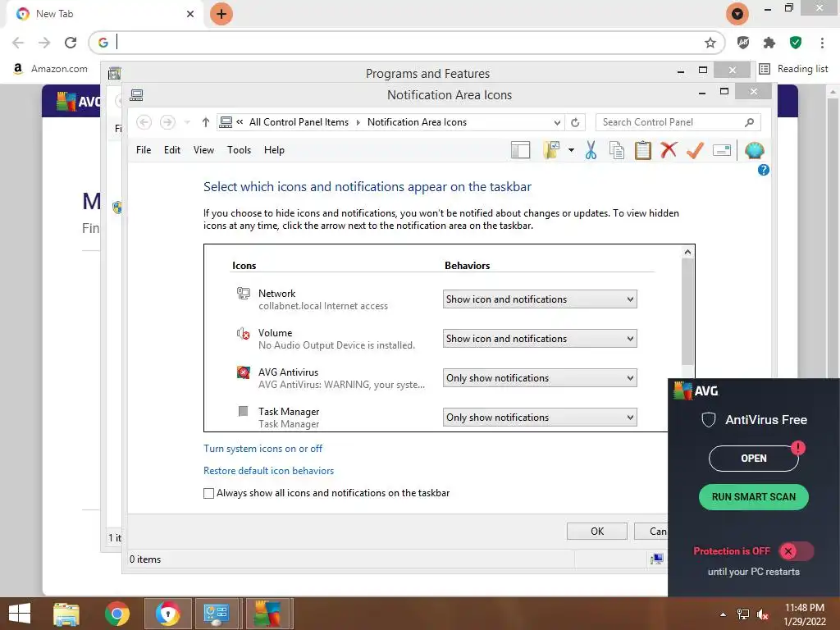Click the orange checkmark toolbar icon
Image resolution: width=840 pixels, height=630 pixels.
click(x=695, y=151)
